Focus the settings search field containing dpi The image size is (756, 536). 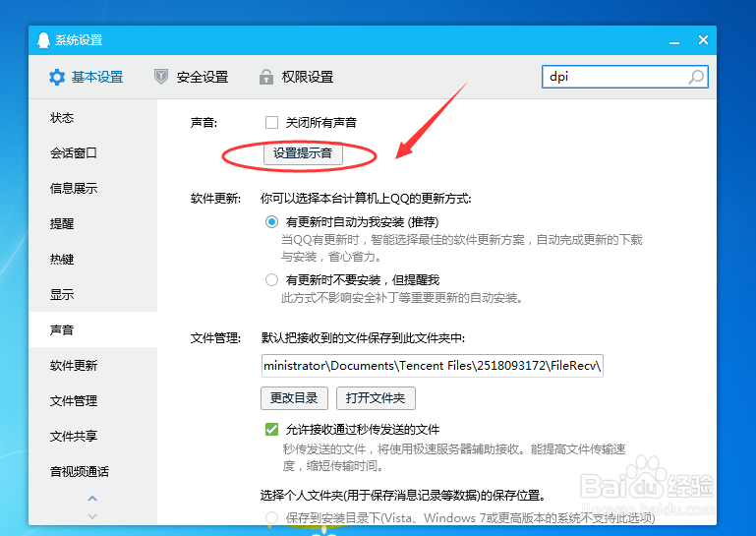pyautogui.click(x=625, y=77)
